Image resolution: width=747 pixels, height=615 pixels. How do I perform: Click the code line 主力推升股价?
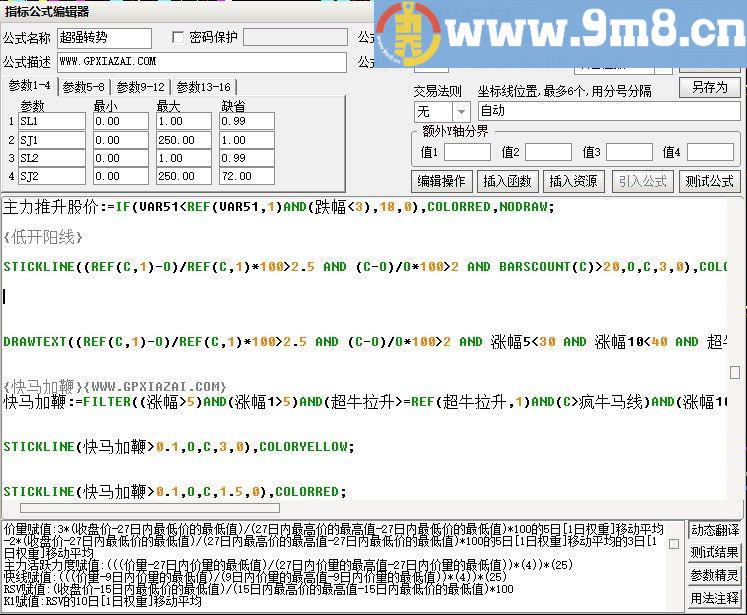279,207
